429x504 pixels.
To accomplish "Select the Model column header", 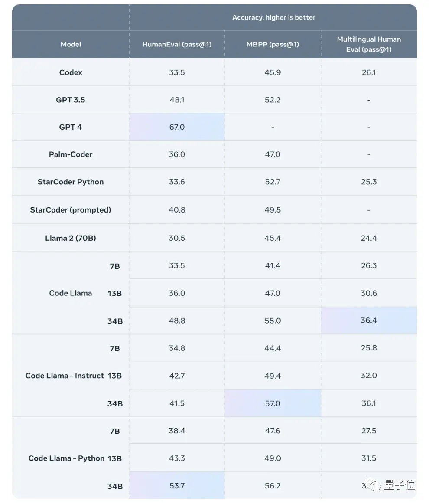I will pyautogui.click(x=71, y=44).
